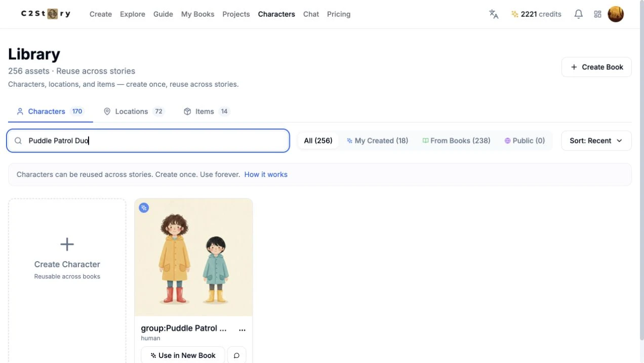Open the Create menu in top navigation
This screenshot has height=363, width=644.
101,14
